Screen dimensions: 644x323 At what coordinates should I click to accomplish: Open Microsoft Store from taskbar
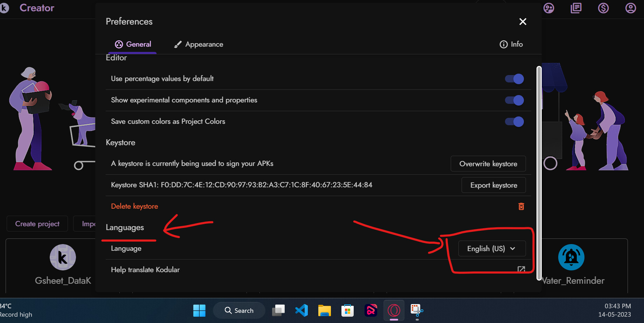tap(348, 310)
